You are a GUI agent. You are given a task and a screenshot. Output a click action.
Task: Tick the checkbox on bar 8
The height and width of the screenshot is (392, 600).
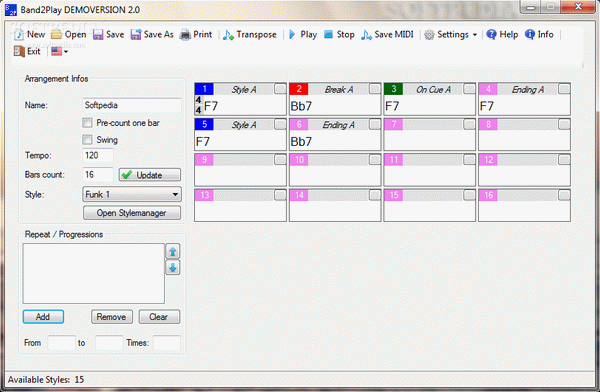(564, 124)
